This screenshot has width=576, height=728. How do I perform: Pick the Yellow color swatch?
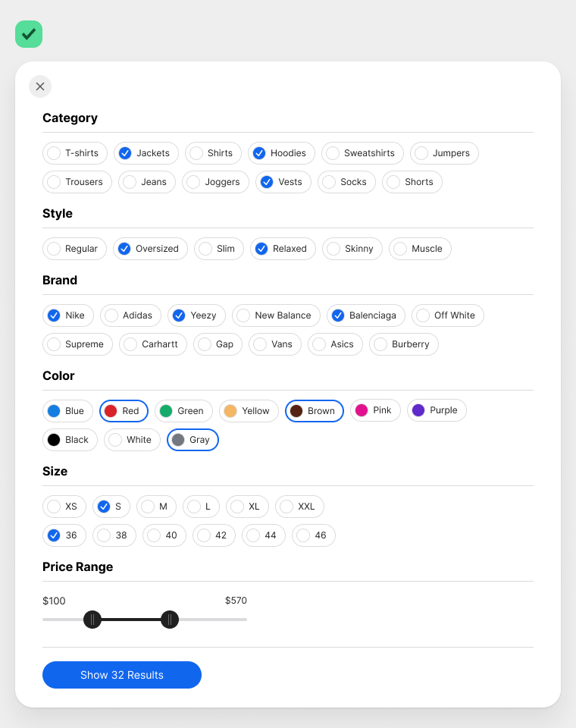coord(249,410)
